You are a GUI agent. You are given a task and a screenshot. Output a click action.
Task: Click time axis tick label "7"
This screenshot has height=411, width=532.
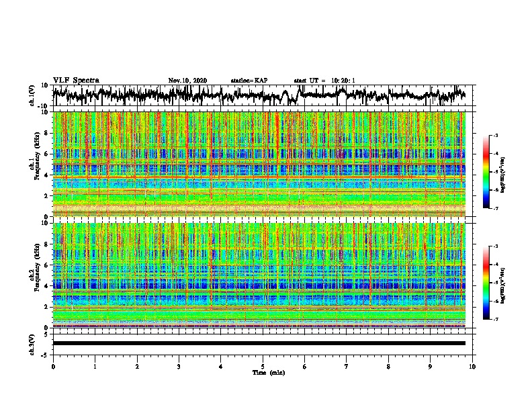click(347, 367)
